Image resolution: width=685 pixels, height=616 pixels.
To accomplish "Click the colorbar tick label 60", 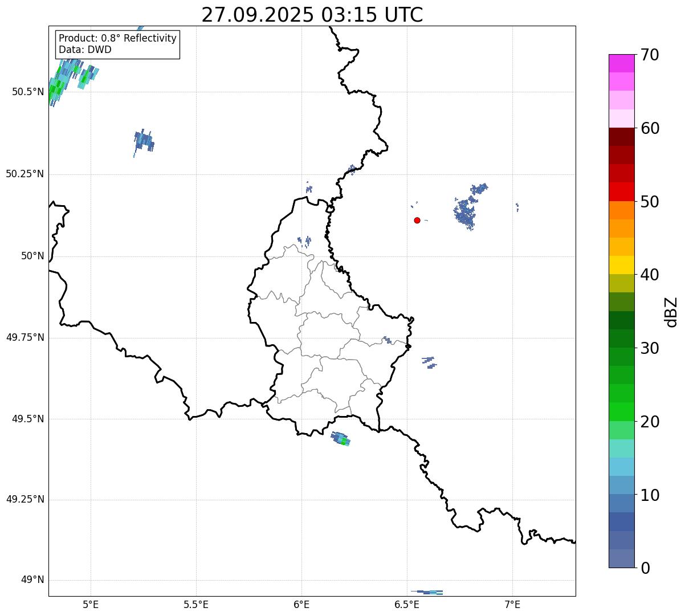I will tap(650, 128).
